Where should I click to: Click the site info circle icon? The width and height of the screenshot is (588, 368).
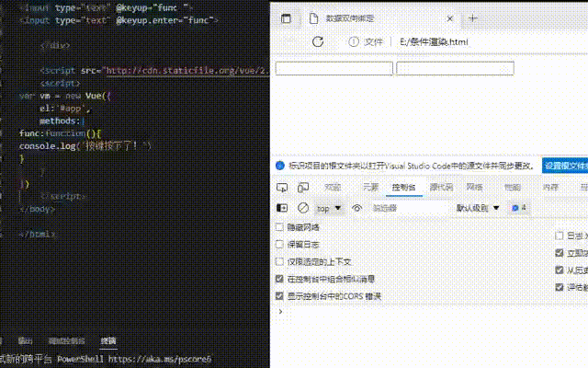353,41
